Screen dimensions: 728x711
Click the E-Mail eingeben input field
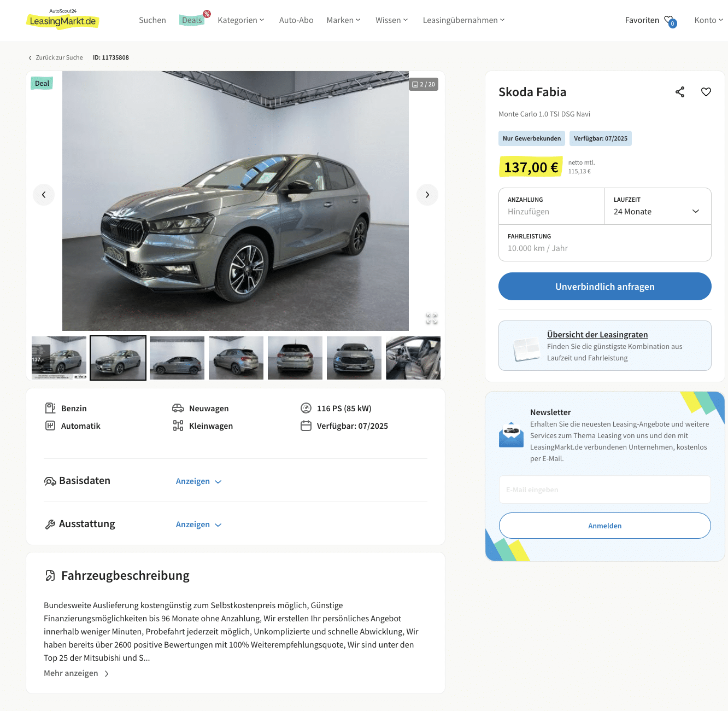coord(605,489)
